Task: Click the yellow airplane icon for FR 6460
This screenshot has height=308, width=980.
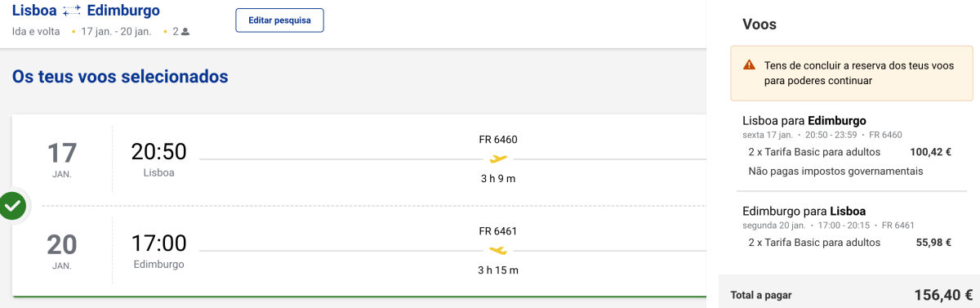Action: click(498, 158)
